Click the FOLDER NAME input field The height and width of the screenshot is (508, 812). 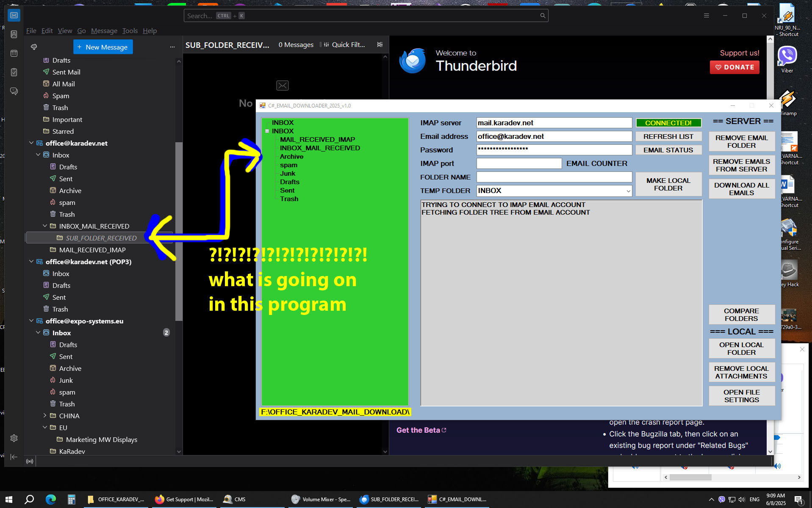(x=554, y=177)
